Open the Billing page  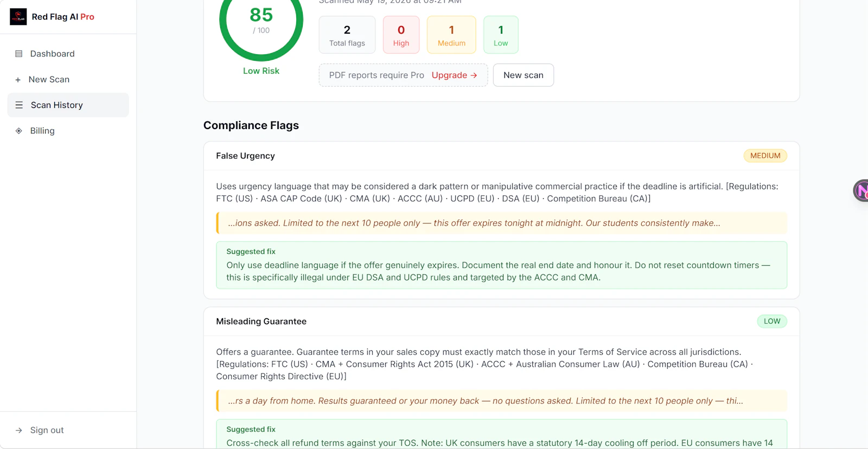pyautogui.click(x=68, y=131)
